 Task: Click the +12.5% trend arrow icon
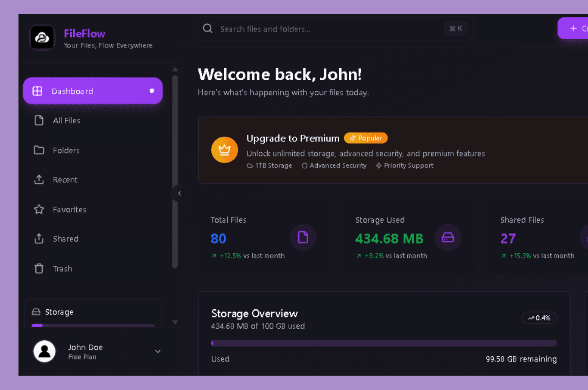(x=214, y=256)
